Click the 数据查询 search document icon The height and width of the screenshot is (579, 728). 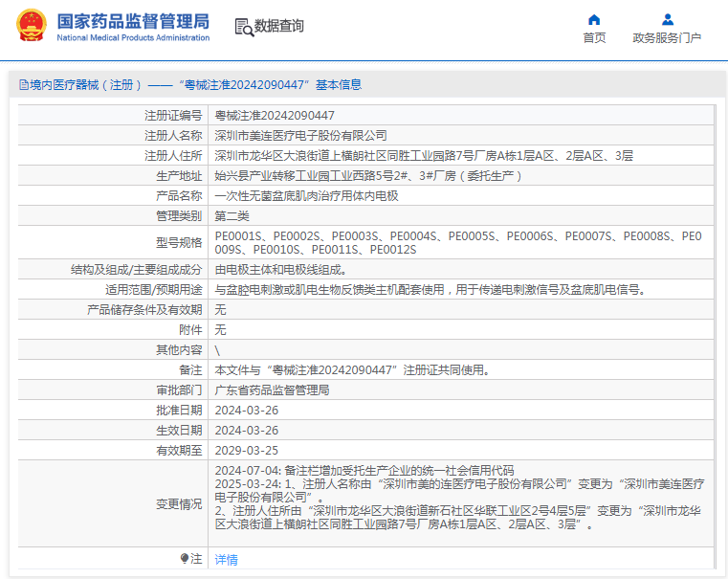[x=244, y=27]
